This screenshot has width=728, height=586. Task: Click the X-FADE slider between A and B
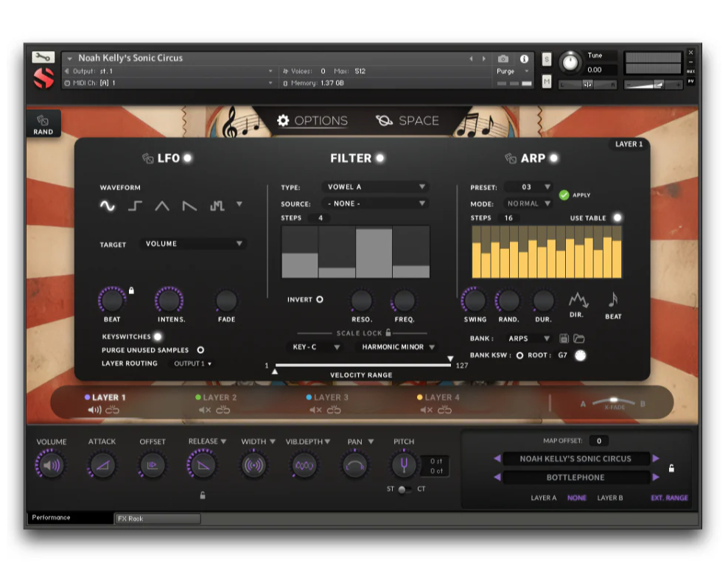click(614, 402)
